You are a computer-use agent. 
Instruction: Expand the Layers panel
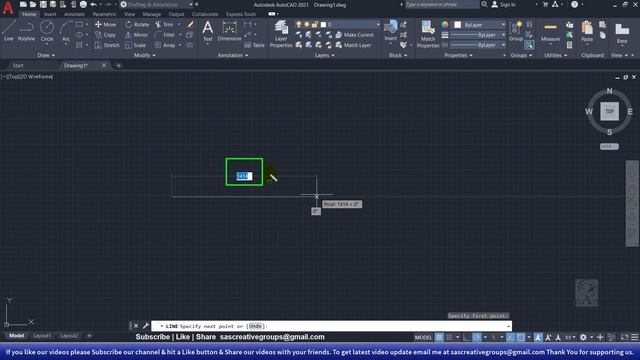click(324, 55)
